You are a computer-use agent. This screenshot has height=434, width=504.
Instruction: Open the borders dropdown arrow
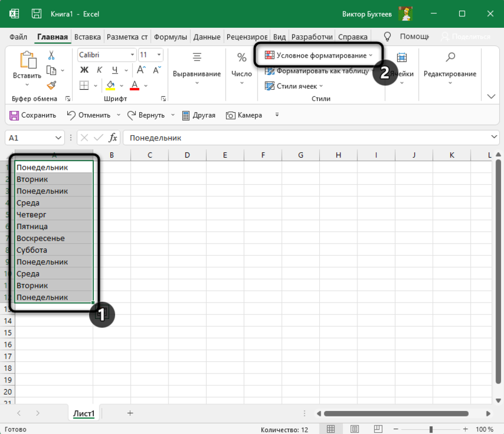[x=96, y=85]
